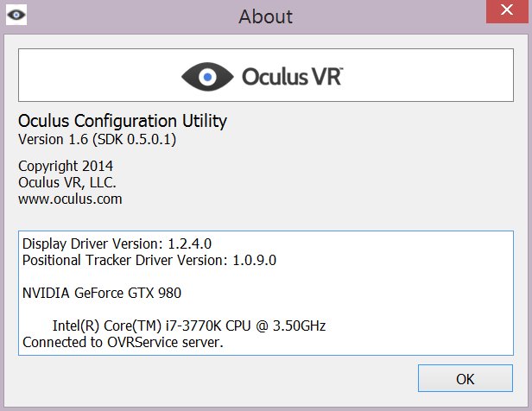Click the Version 1.6 SDK text

pyautogui.click(x=97, y=139)
